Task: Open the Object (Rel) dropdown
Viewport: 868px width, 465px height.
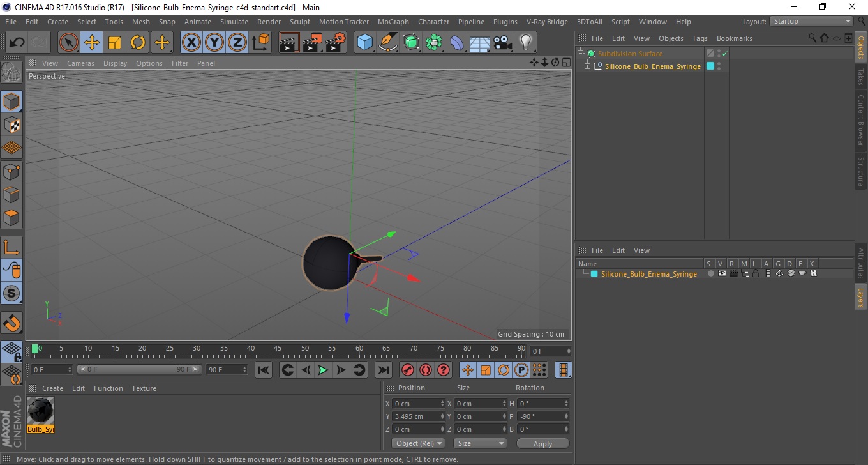Action: [418, 443]
